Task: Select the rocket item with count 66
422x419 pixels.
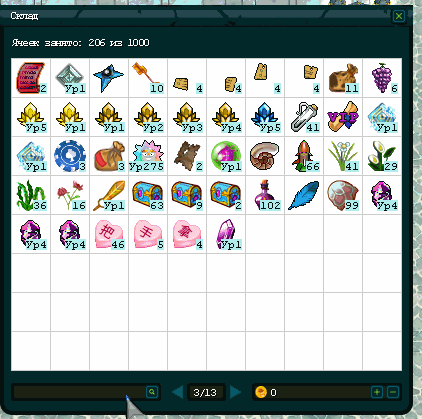Action: [x=304, y=156]
